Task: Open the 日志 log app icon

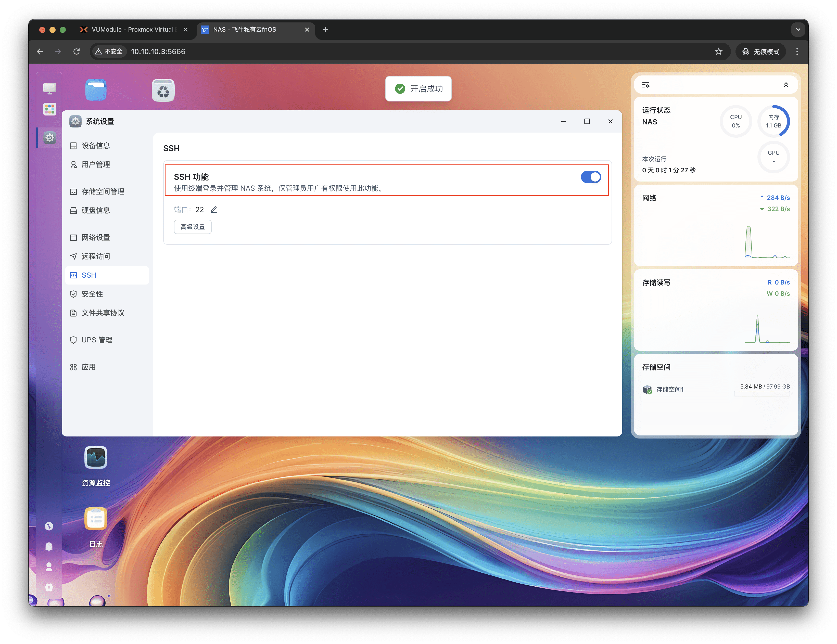Action: tap(96, 519)
